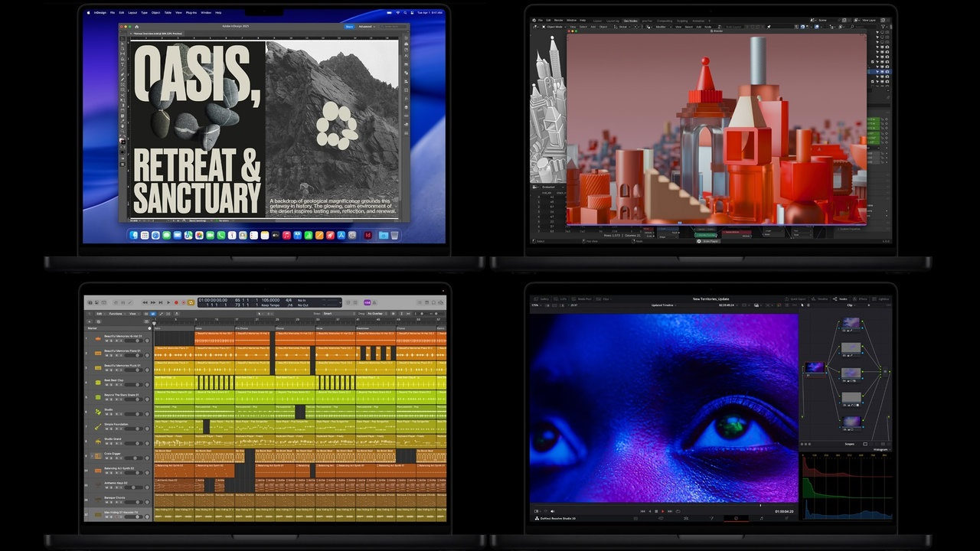Select the Simple Foundation bass guitar icon
This screenshot has height=551, width=980.
(98, 425)
